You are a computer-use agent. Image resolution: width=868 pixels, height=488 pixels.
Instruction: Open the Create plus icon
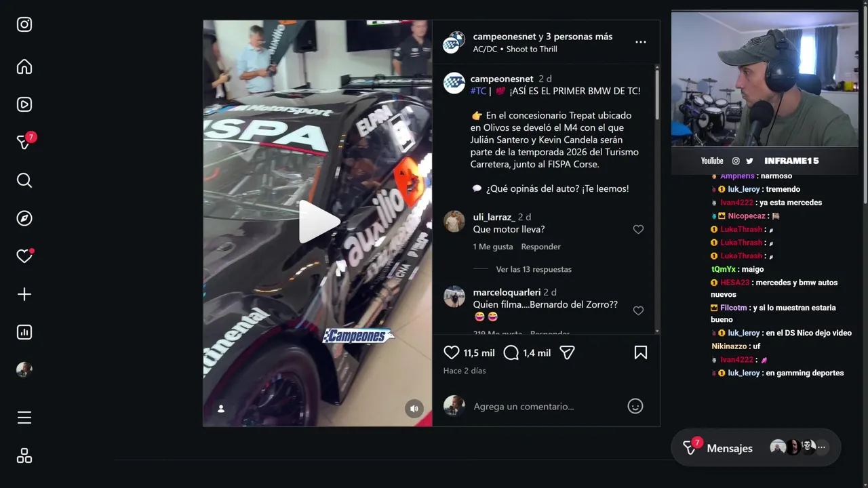pyautogui.click(x=24, y=294)
